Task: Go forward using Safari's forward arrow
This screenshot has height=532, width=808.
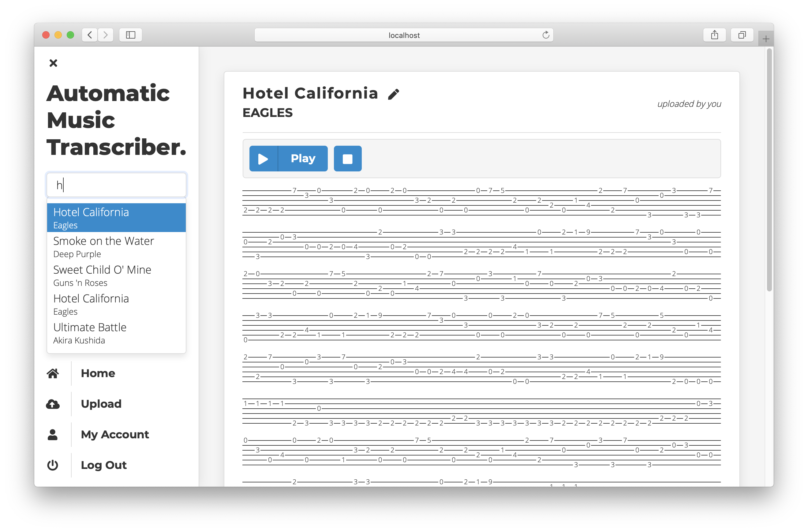Action: [106, 35]
